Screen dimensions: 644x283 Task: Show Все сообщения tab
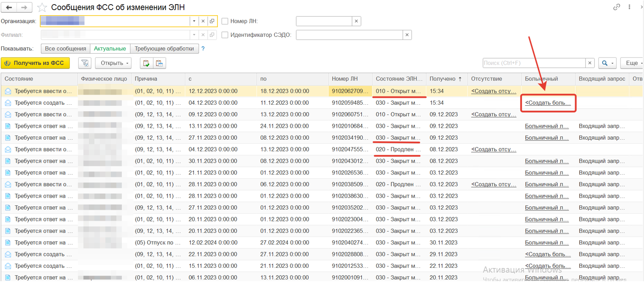pyautogui.click(x=65, y=49)
